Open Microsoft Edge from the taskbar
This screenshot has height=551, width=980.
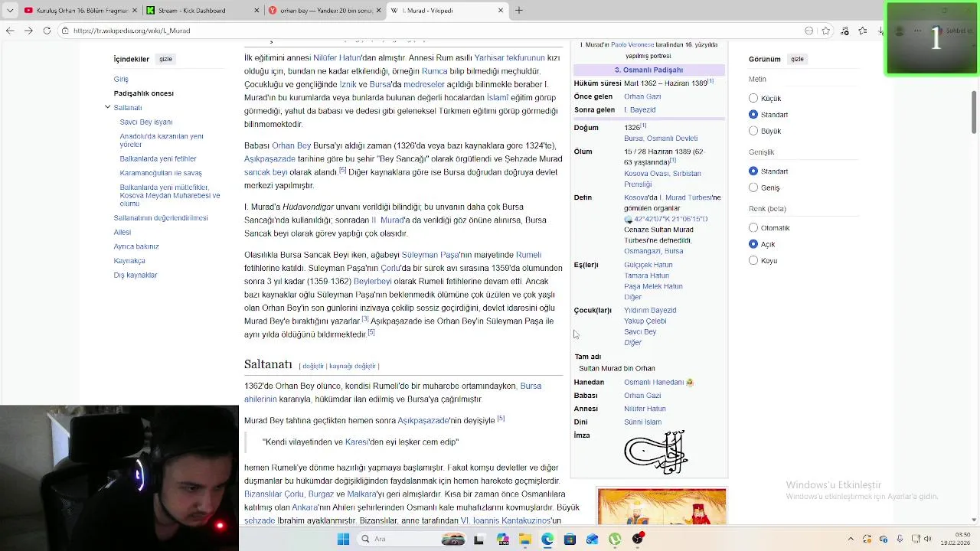coord(547,539)
